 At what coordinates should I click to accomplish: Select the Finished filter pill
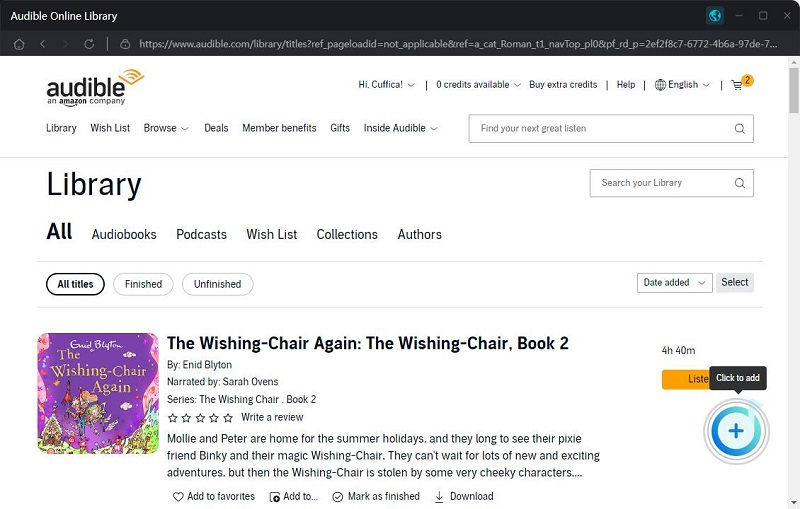143,284
